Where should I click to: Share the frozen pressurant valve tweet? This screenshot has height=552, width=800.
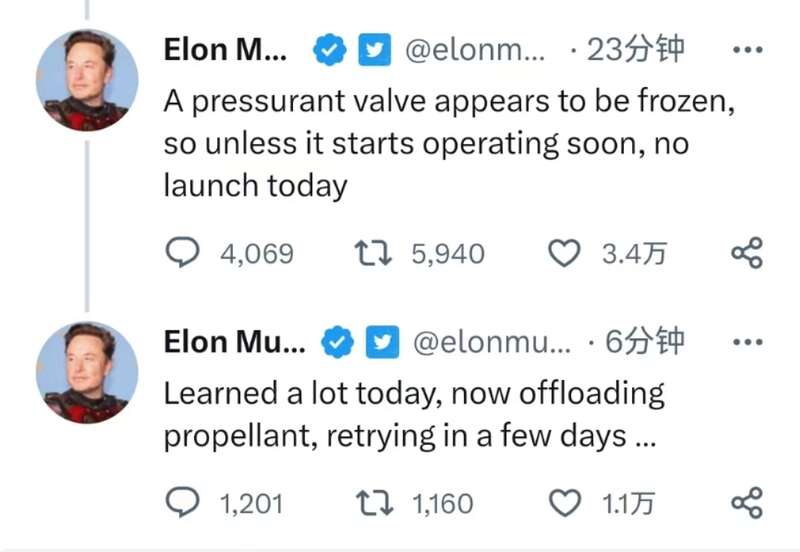coord(746,254)
